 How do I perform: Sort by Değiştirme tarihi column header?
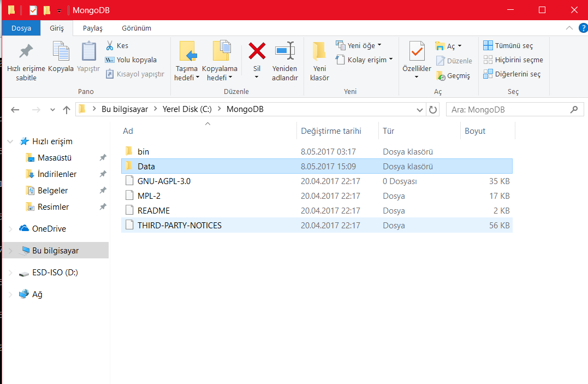[x=331, y=131]
